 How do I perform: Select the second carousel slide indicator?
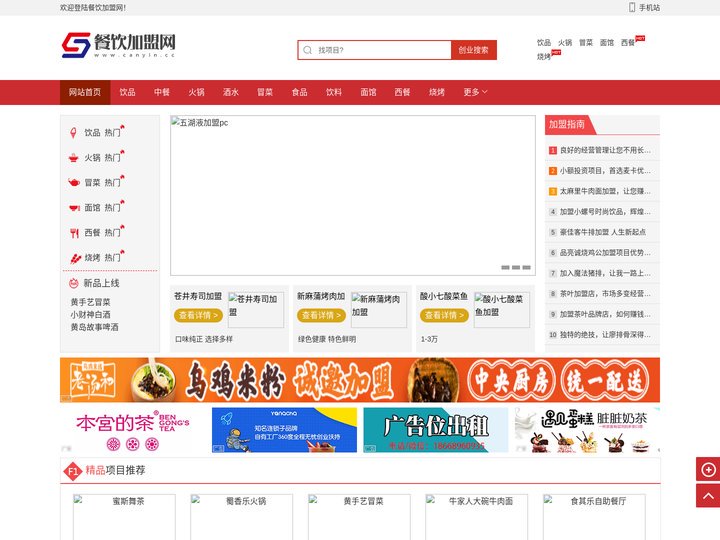(516, 267)
